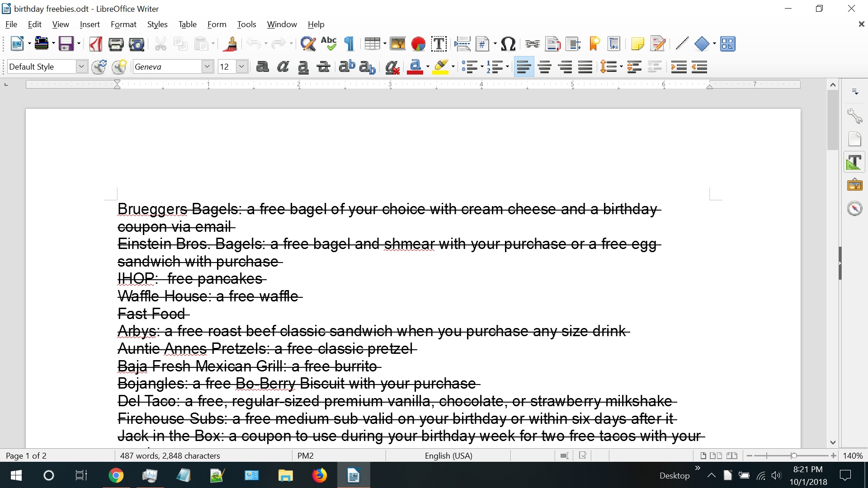868x488 pixels.
Task: Insert a text box
Action: click(439, 44)
